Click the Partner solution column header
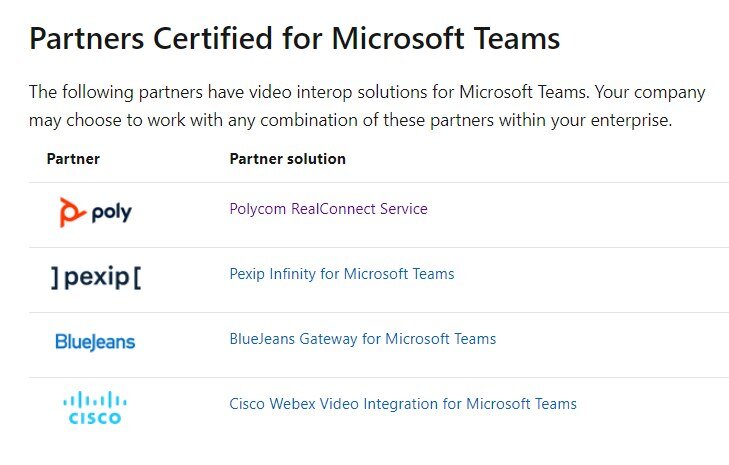The width and height of the screenshot is (729, 465). tap(287, 158)
